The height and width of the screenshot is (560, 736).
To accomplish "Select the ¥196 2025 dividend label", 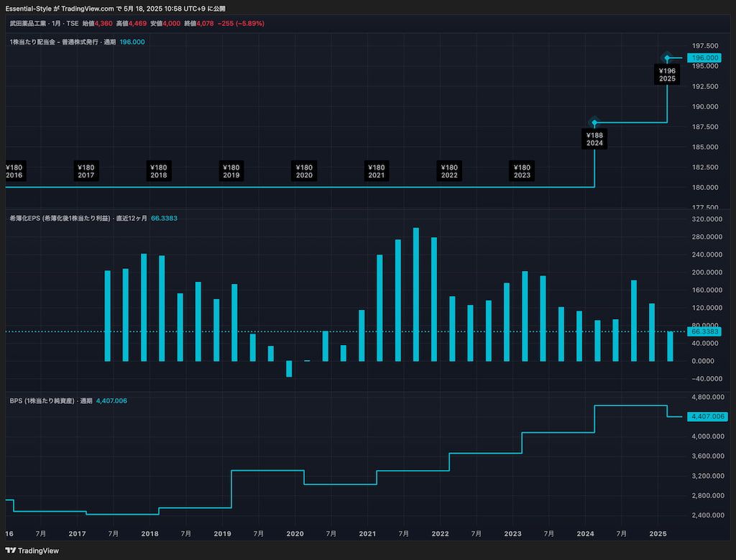I will pyautogui.click(x=667, y=75).
